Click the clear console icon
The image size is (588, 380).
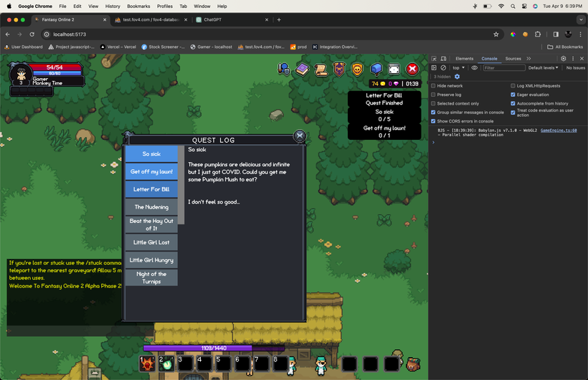(x=444, y=68)
